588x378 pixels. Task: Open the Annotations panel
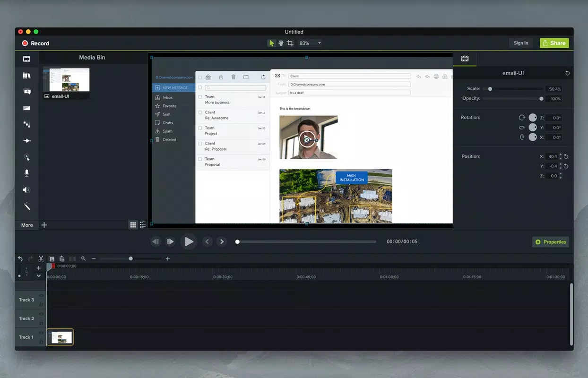coord(26,91)
